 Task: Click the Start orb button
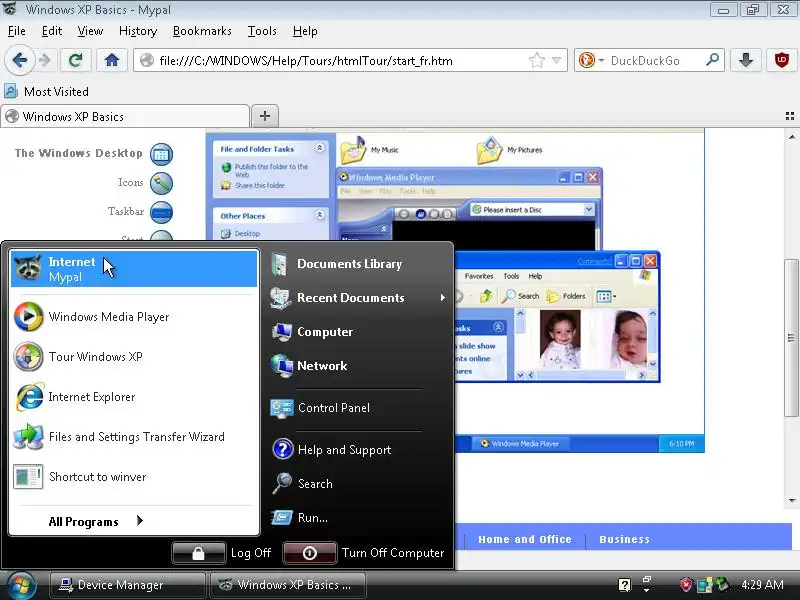pos(20,585)
